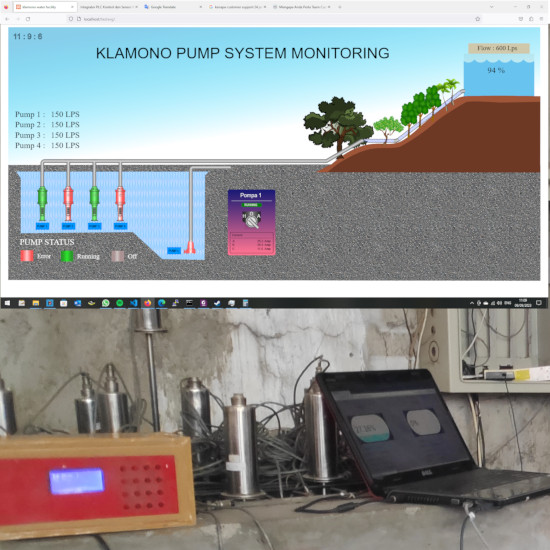Switch to the Google Translate tab

(x=173, y=7)
